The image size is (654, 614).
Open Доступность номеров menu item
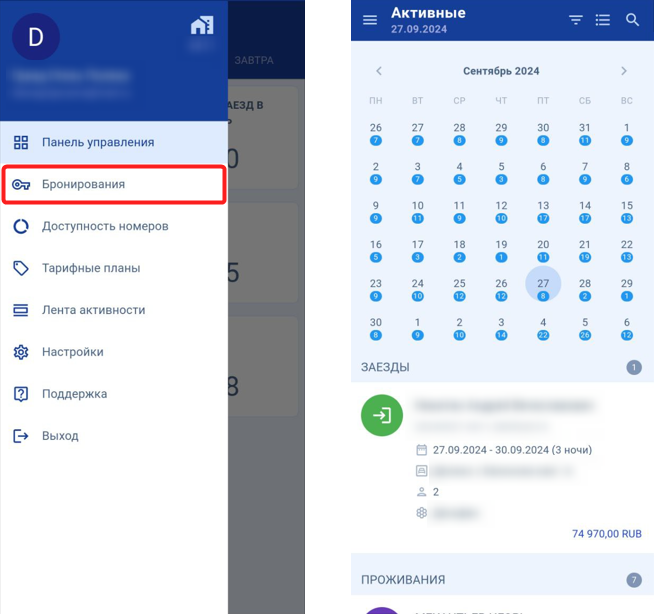coord(114,226)
